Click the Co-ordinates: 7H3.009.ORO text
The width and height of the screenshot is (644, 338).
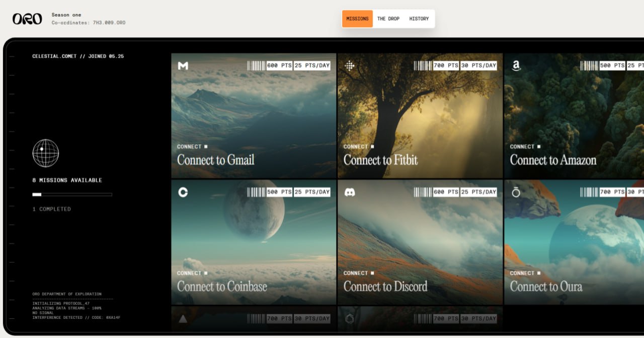pyautogui.click(x=89, y=23)
